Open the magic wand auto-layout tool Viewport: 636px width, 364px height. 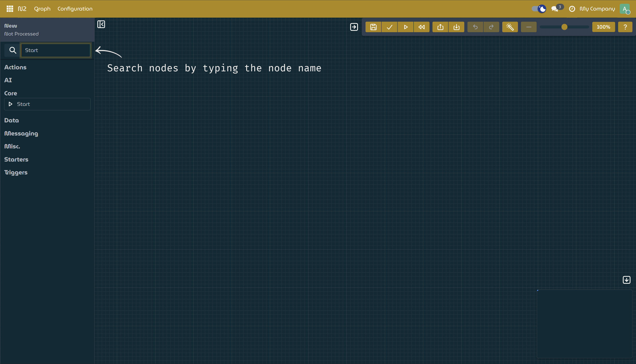510,27
